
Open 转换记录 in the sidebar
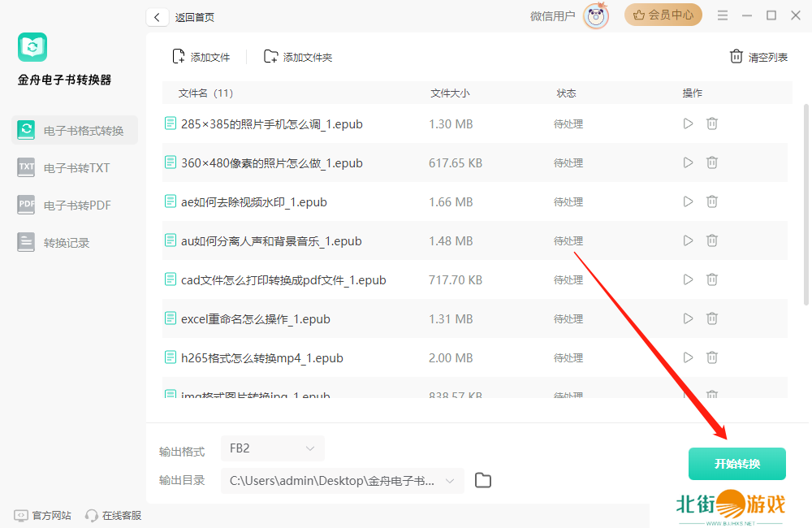(65, 243)
